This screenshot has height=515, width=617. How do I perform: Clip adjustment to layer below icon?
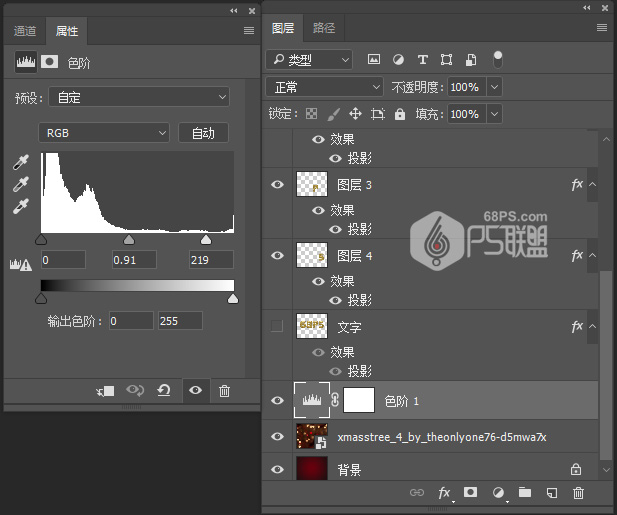pyautogui.click(x=105, y=391)
